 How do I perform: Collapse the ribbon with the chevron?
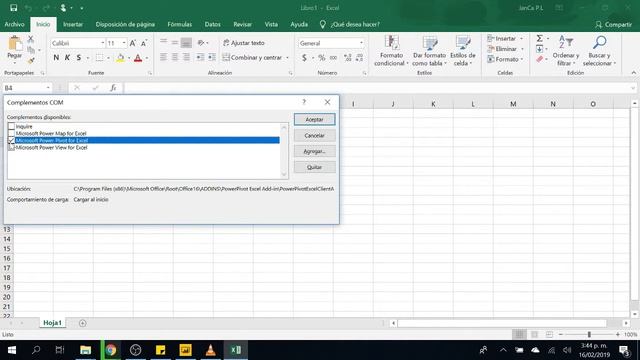633,73
